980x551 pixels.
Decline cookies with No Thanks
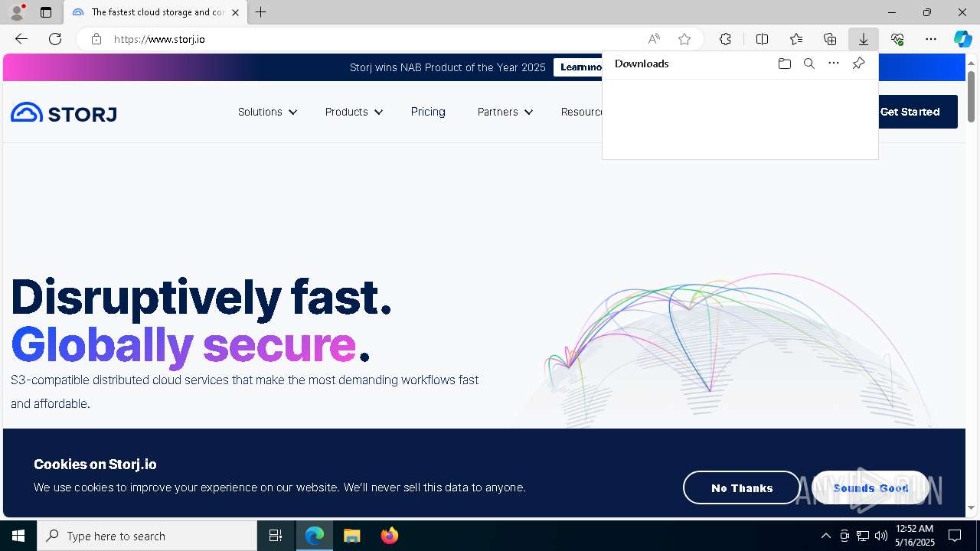pyautogui.click(x=741, y=487)
